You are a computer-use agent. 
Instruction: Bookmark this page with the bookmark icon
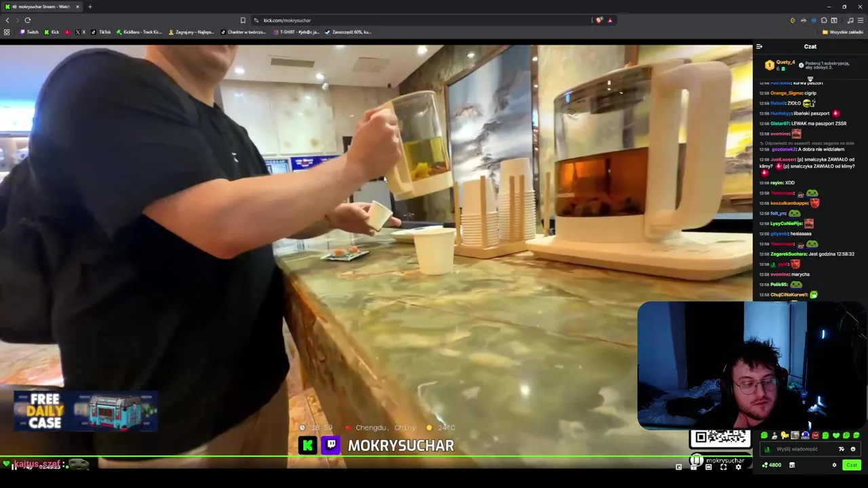(243, 20)
